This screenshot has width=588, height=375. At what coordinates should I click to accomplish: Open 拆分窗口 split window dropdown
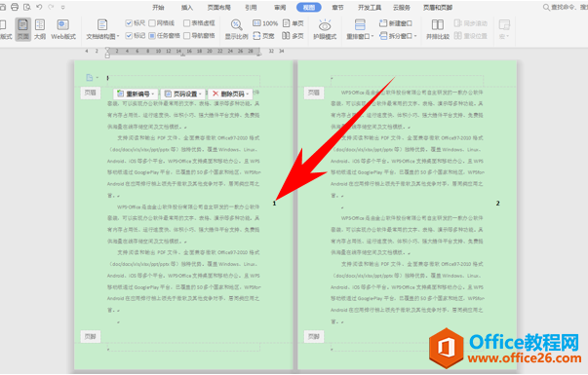[398, 36]
